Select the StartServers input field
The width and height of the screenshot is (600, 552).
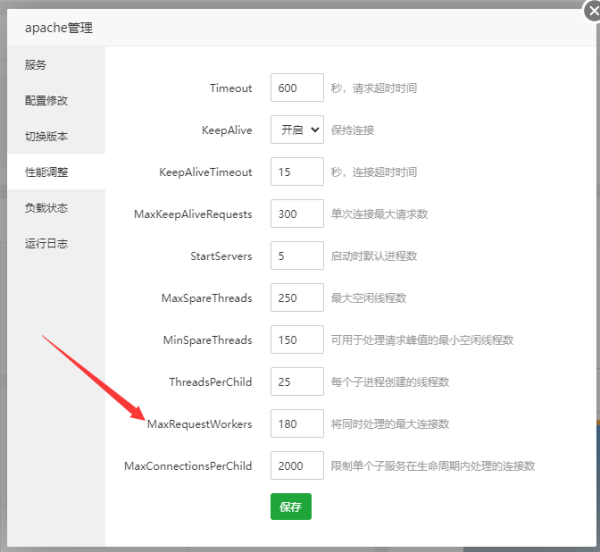[297, 256]
